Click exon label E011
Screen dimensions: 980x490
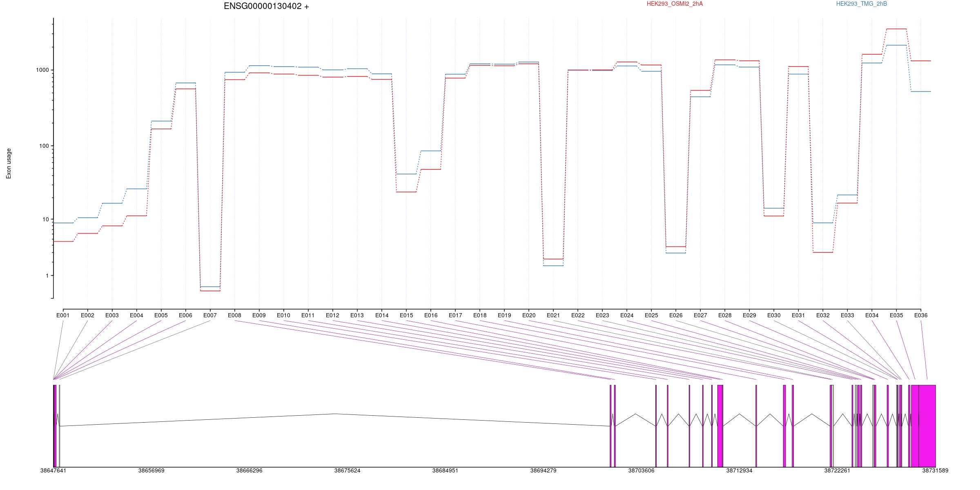click(x=308, y=315)
